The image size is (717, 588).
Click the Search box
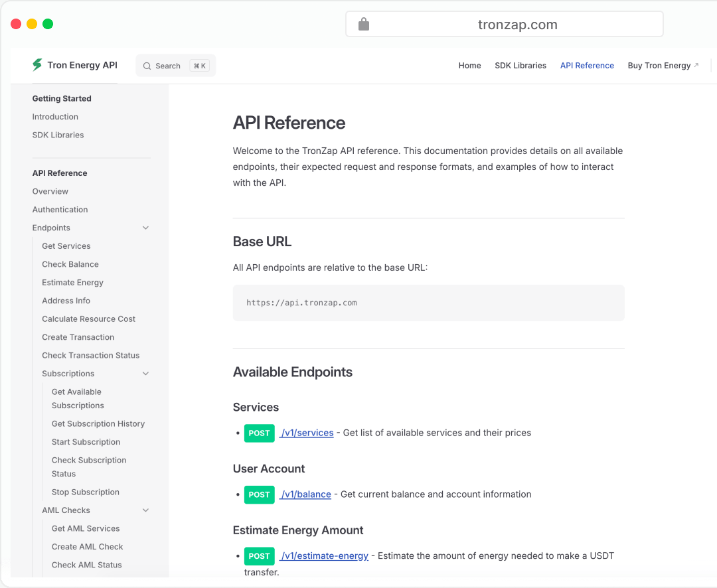(175, 66)
